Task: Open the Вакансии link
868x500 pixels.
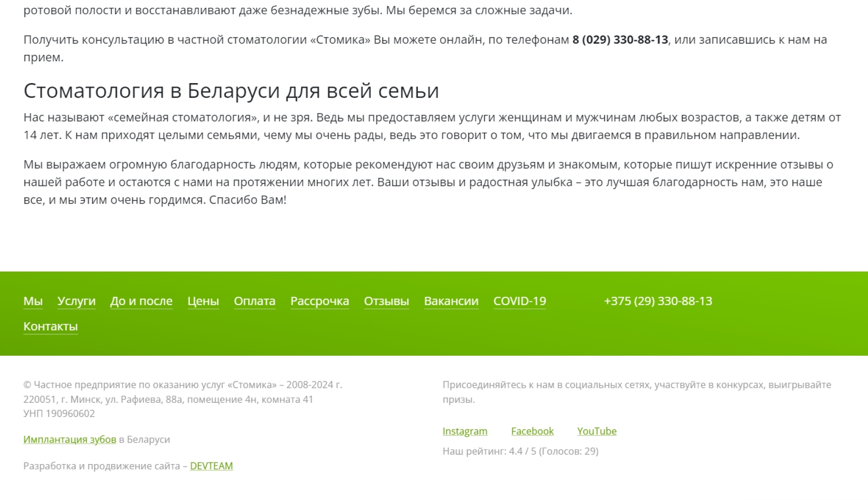Action: (x=451, y=301)
